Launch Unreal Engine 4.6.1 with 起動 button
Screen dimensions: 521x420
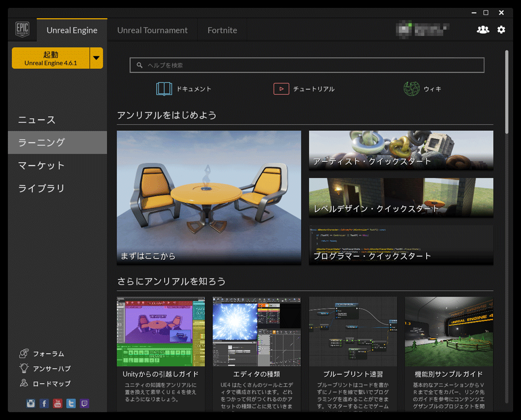click(x=51, y=58)
